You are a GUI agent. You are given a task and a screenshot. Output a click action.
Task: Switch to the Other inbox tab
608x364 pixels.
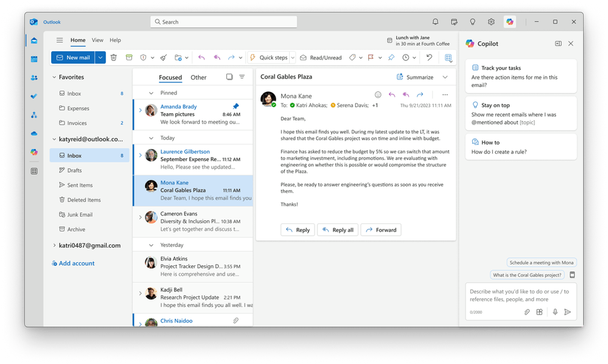point(198,77)
